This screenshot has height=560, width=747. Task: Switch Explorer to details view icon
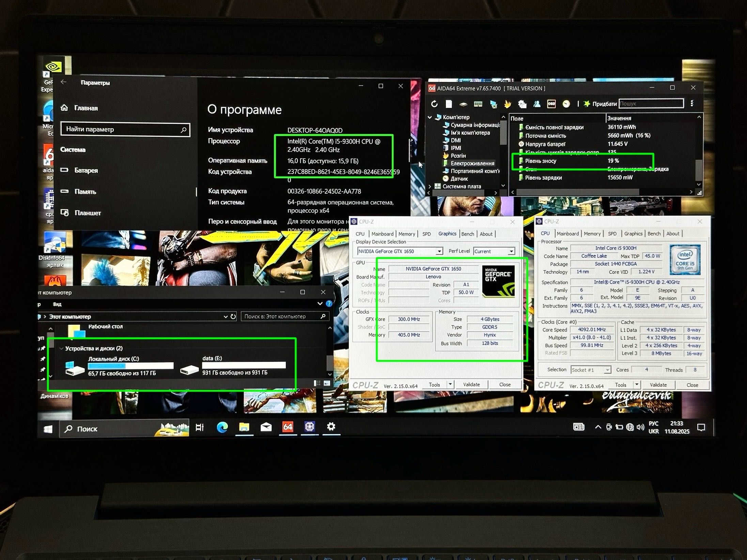(317, 383)
